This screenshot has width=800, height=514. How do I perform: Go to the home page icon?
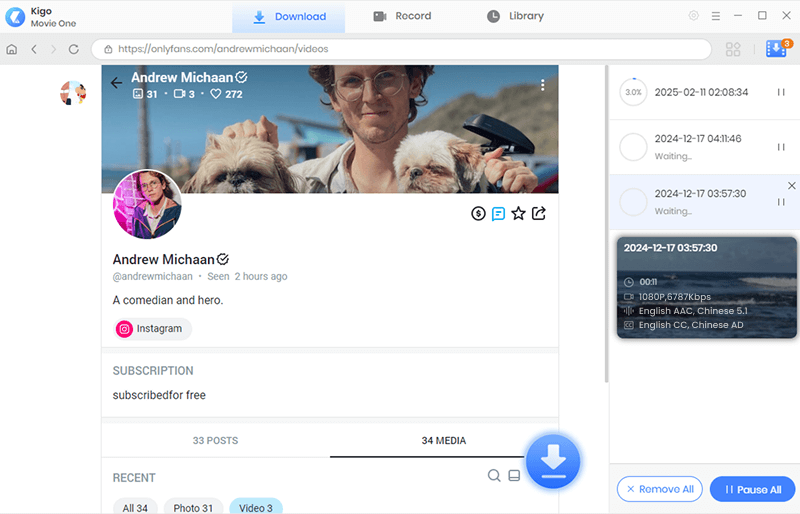pos(12,49)
